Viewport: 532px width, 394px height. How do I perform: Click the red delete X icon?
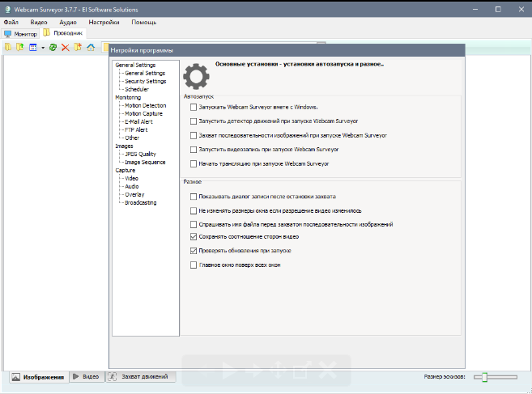(65, 48)
